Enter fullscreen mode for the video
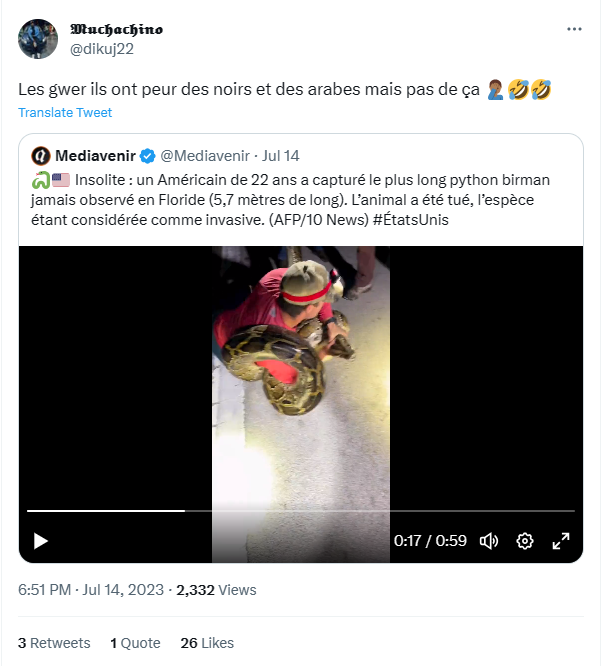The image size is (608, 666). point(561,541)
